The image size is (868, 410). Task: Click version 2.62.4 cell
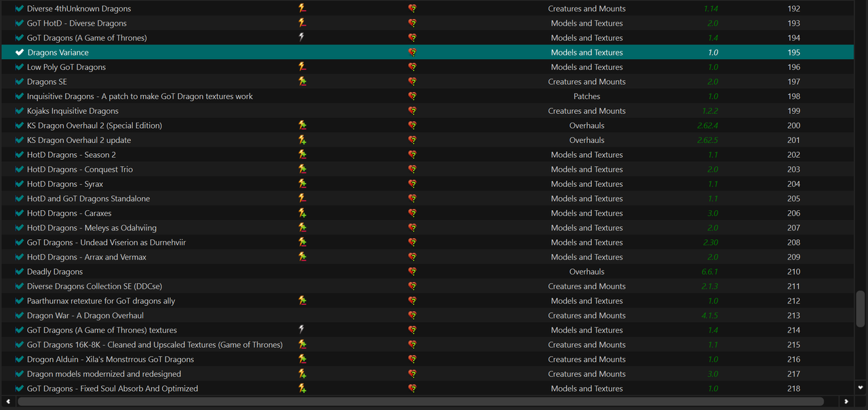(x=707, y=125)
